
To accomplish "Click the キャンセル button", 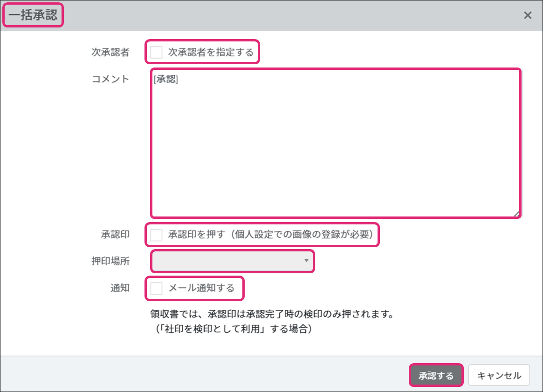I will (499, 376).
